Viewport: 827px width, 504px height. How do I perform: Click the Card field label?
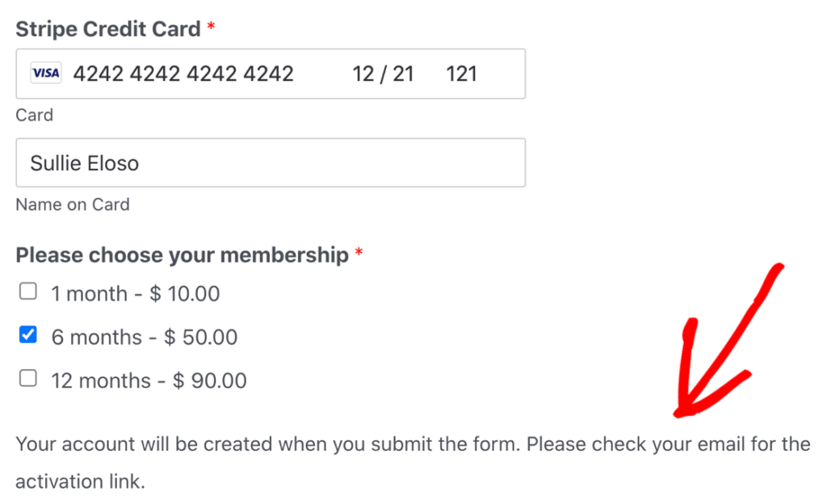(x=34, y=115)
